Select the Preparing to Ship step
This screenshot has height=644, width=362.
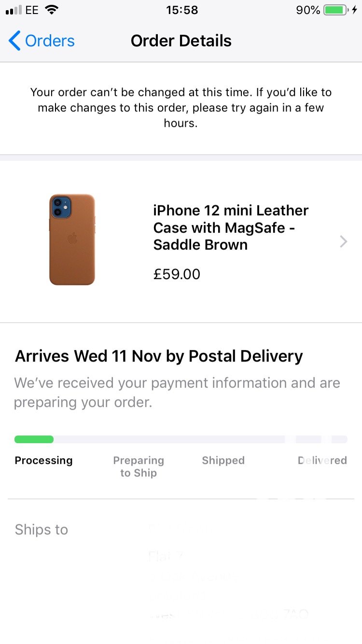click(139, 467)
